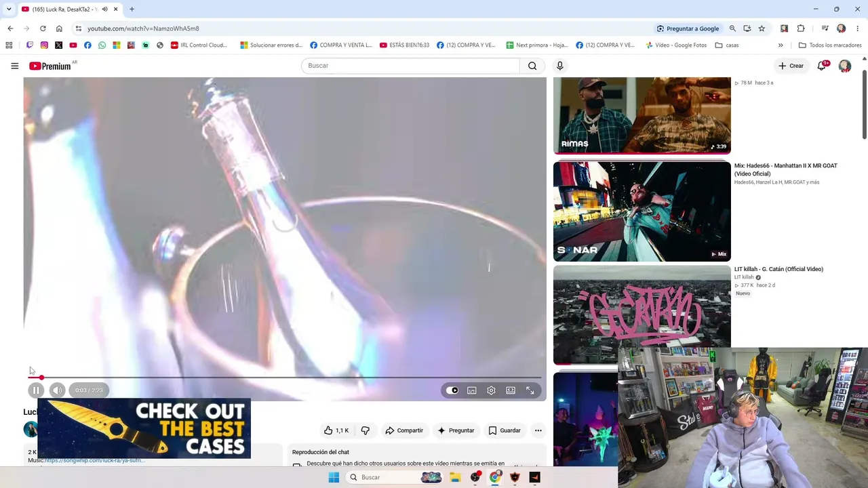Viewport: 868px width, 488px height.
Task: Start voice search with the microphone
Action: coord(559,66)
